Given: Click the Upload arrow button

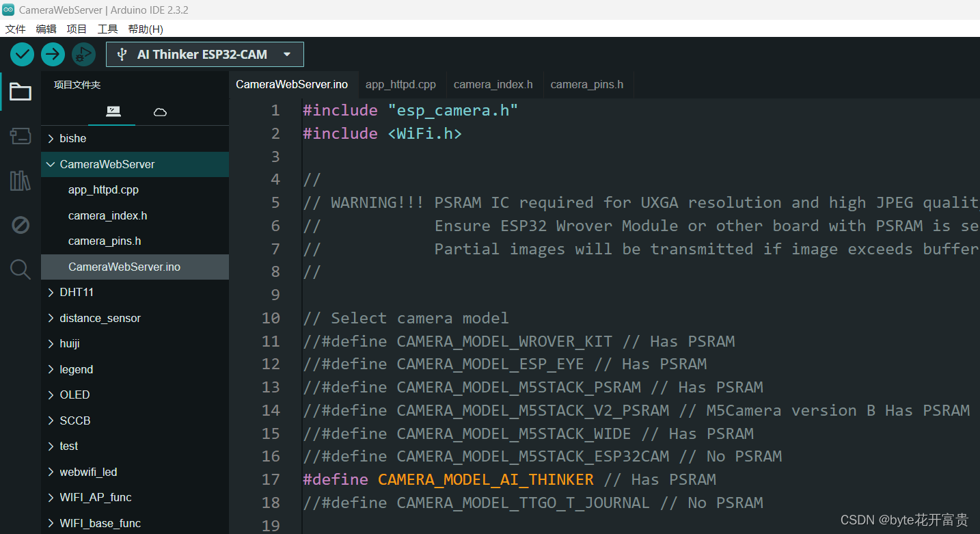Looking at the screenshot, I should click(x=53, y=54).
